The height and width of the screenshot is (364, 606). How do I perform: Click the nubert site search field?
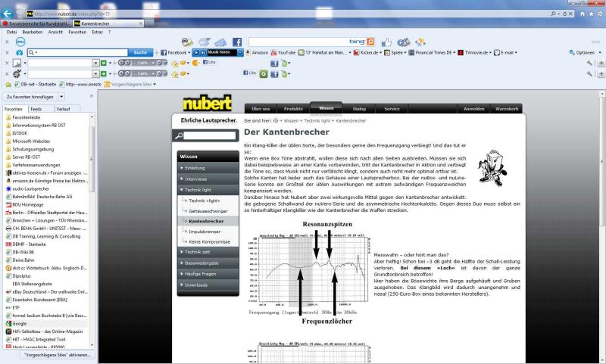(210, 135)
